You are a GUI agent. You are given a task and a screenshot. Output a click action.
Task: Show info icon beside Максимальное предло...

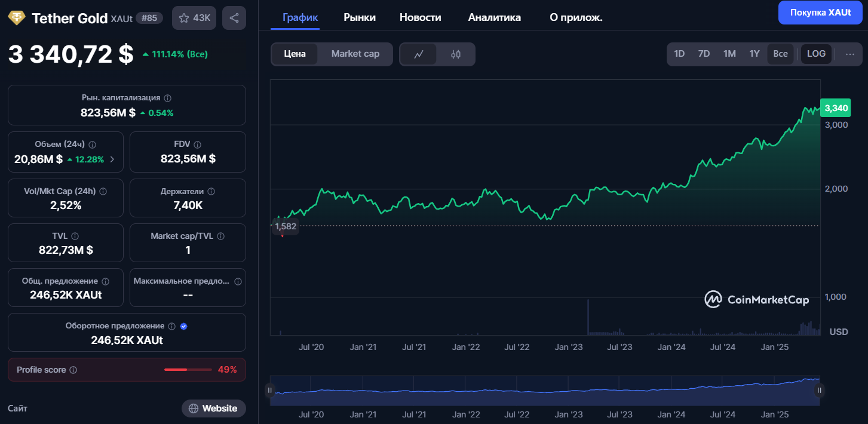pos(238,281)
